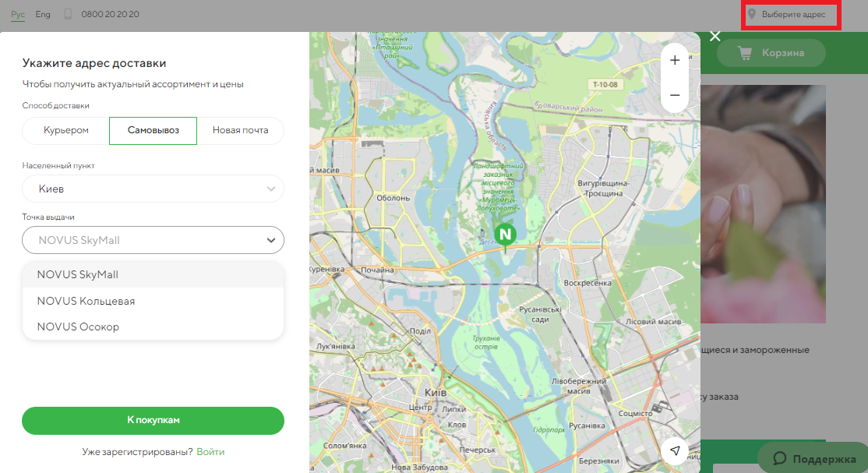Click the geolocation arrow icon on map
This screenshot has height=473, width=868.
point(676,451)
